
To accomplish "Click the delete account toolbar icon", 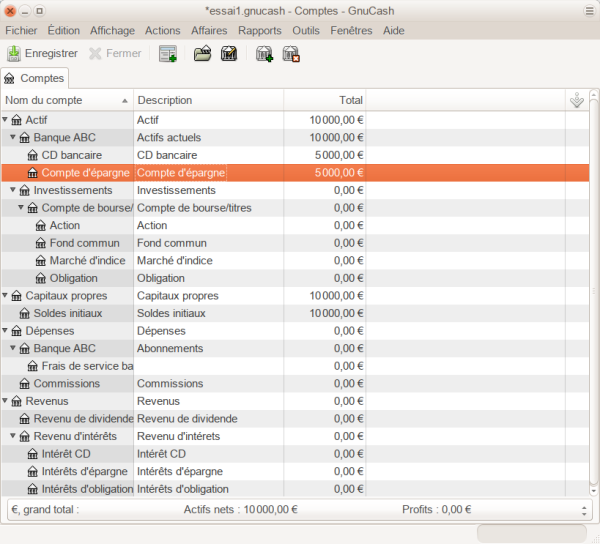I will (x=291, y=53).
